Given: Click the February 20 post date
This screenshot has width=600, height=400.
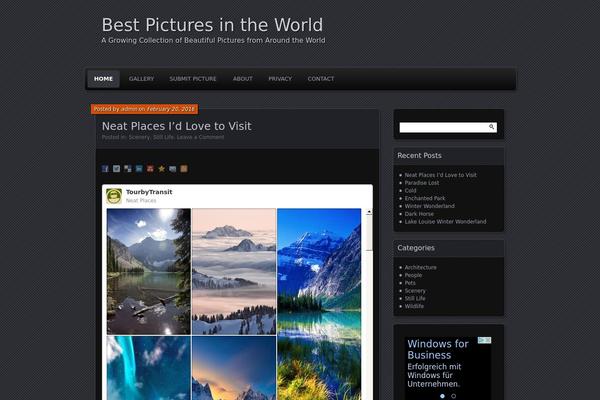Looking at the screenshot, I should 171,109.
